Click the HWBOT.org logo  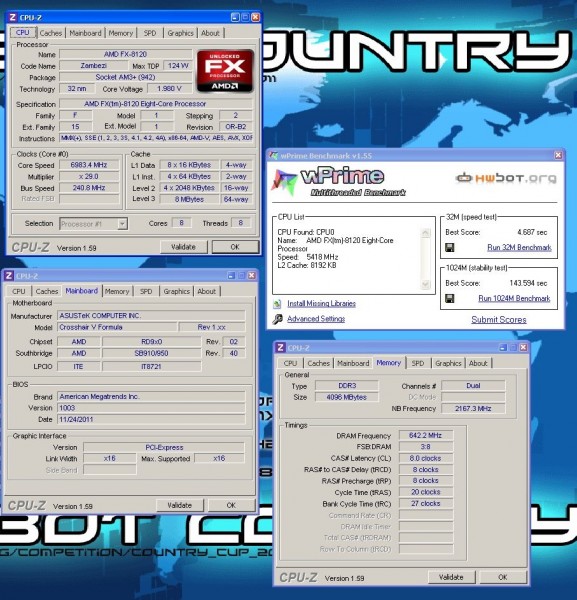506,178
